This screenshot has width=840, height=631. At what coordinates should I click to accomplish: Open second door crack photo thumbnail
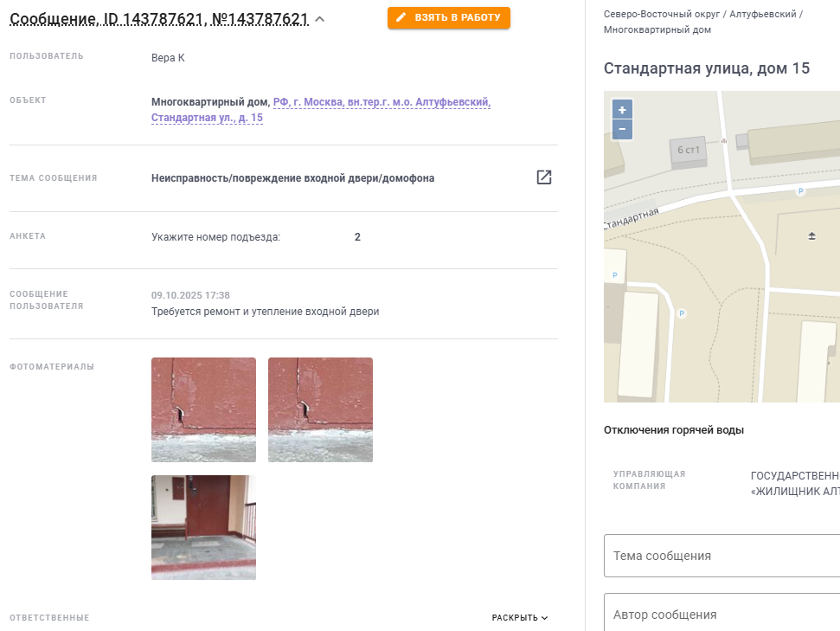[320, 409]
